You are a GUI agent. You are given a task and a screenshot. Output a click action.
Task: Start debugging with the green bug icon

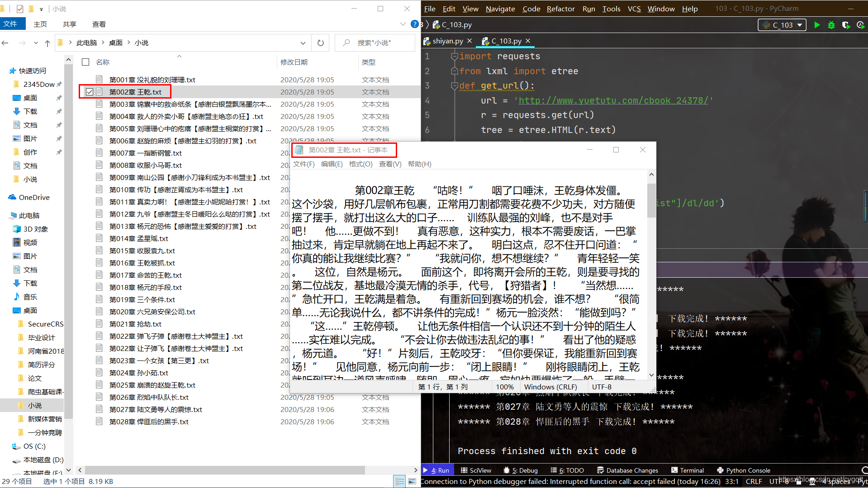point(831,25)
